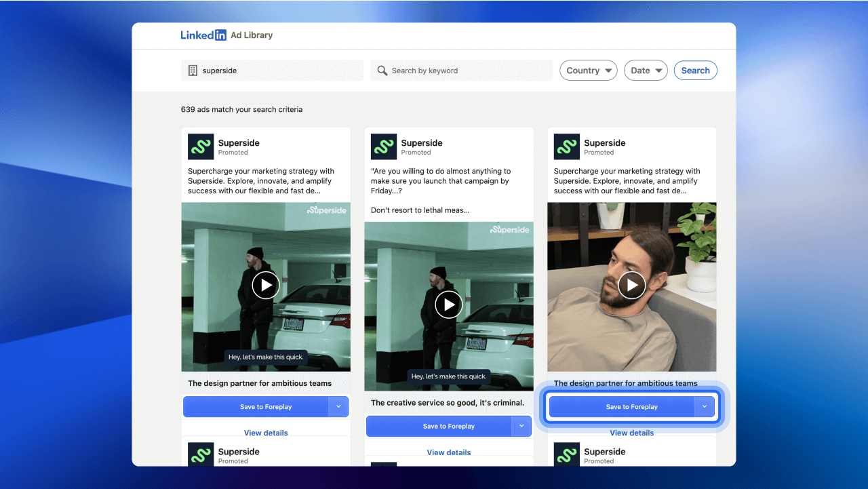Click the superside brand search input field
The image size is (868, 489).
[x=271, y=70]
